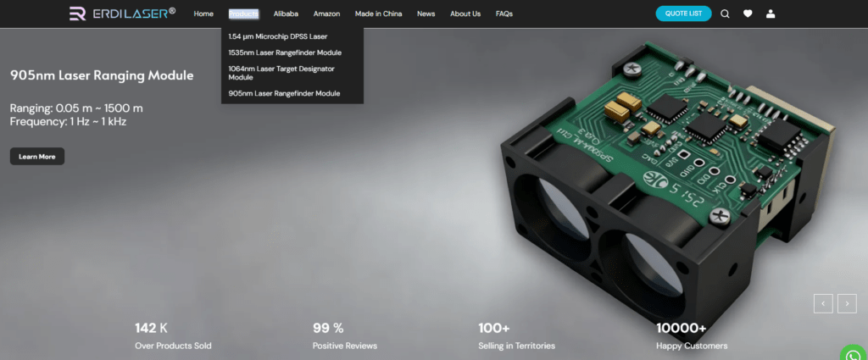Click the Ranging 0.05 m ~ 1500 m text

pos(76,108)
